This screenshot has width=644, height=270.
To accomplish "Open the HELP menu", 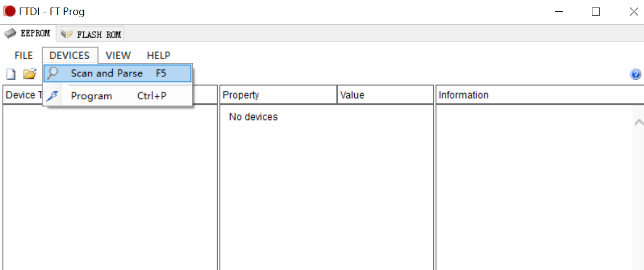I will (159, 55).
